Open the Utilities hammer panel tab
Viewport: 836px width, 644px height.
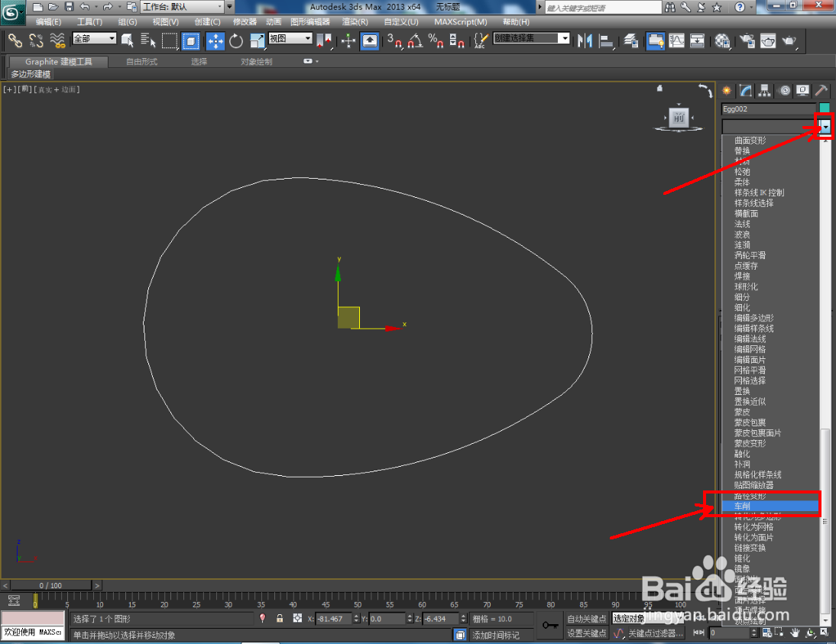coord(821,91)
